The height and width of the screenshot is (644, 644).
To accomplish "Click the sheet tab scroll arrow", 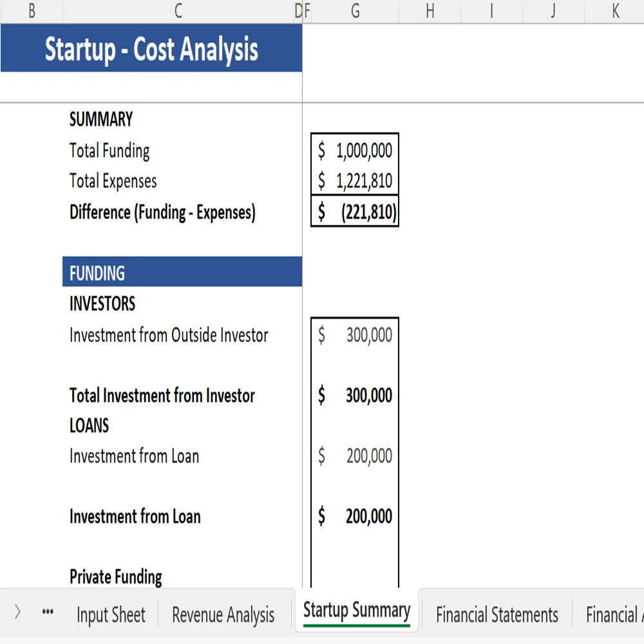I will click(17, 612).
